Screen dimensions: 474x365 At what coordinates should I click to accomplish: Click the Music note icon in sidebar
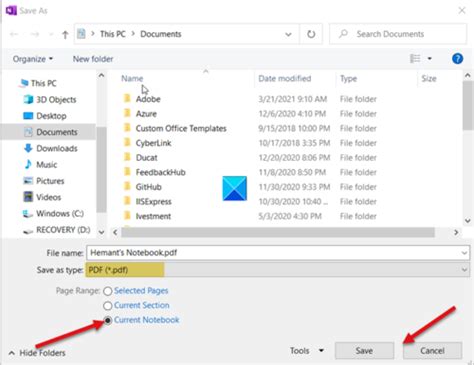[x=28, y=164]
